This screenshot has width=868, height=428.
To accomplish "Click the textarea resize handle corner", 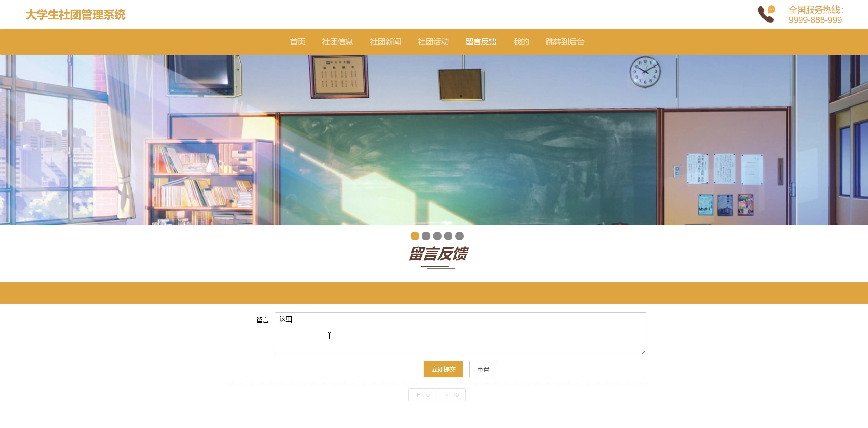I will pos(644,352).
